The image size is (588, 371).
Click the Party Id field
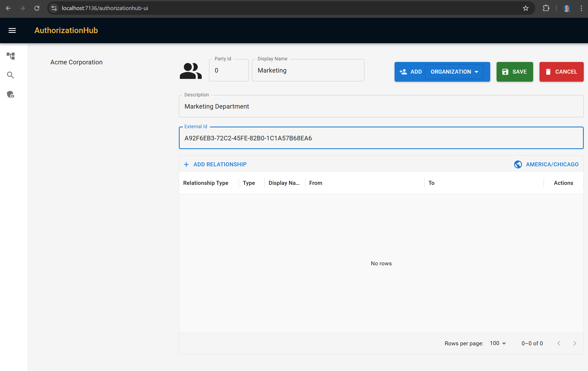point(229,70)
